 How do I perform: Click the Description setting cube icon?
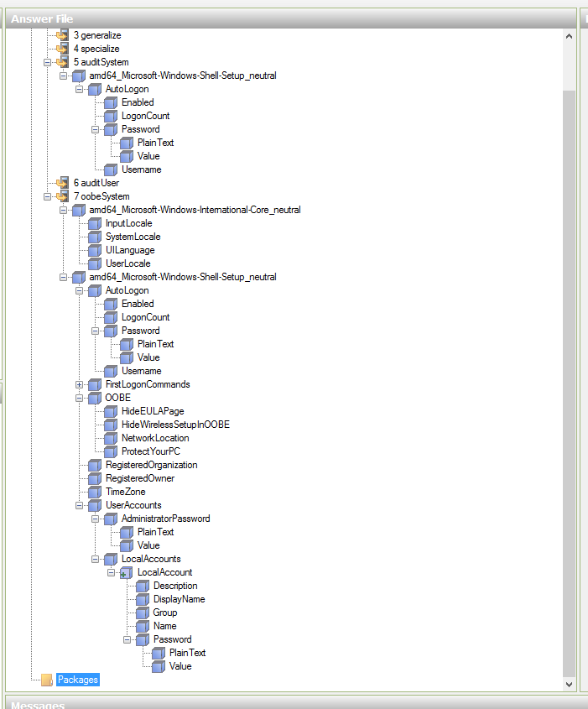tap(143, 586)
